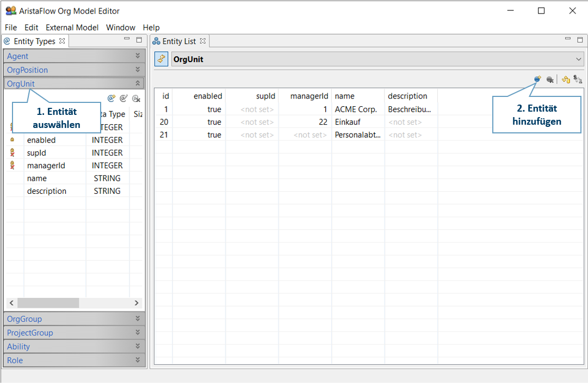Click the OrgGroup entity type link
Screen dimensions: 588x385
tap(24, 319)
